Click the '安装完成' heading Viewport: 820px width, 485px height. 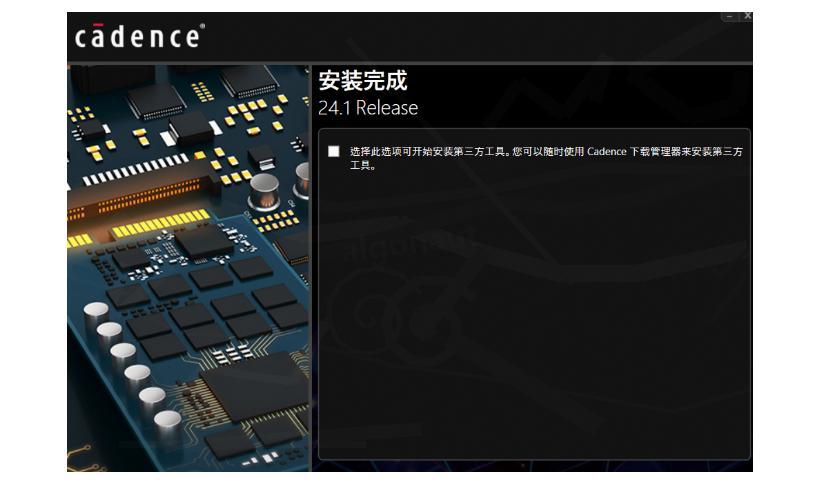click(x=362, y=81)
